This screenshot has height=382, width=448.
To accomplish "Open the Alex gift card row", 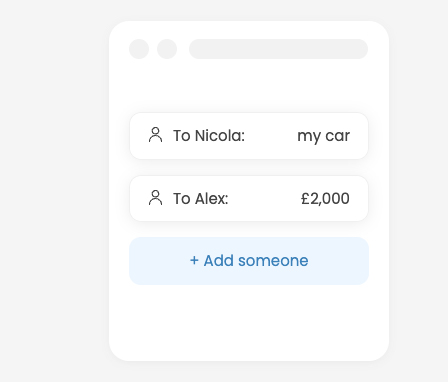I will click(249, 199).
